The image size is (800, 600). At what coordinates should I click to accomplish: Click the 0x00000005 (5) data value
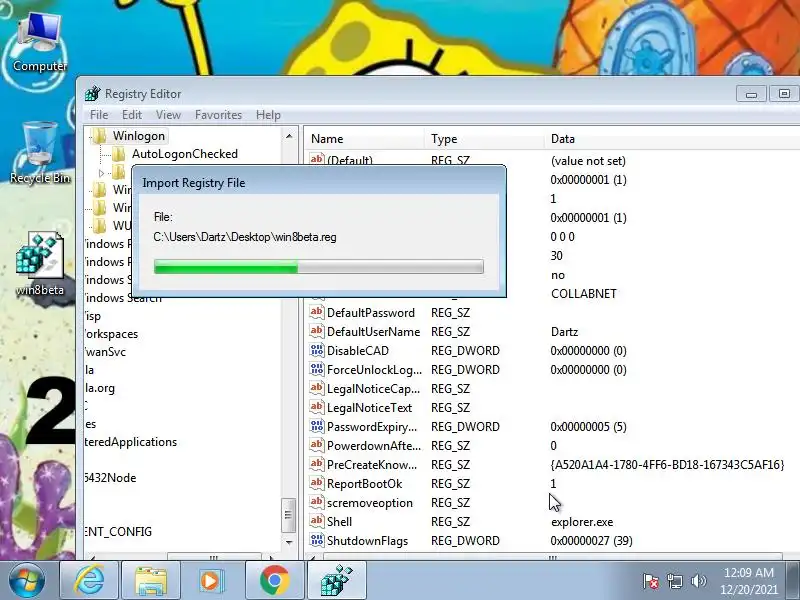point(588,427)
